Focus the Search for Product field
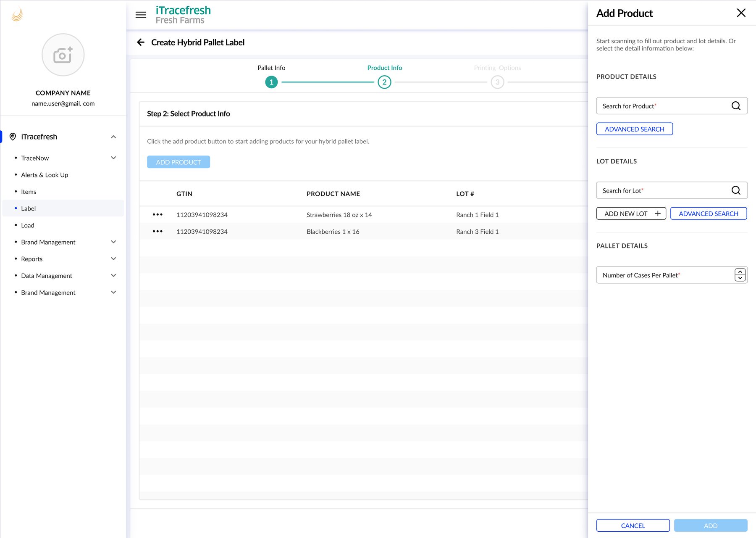This screenshot has height=538, width=756. [672, 106]
